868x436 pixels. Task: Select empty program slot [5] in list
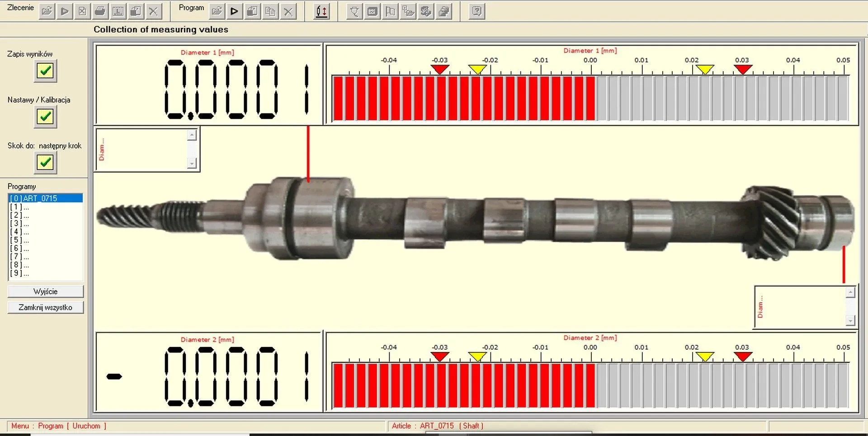[x=19, y=240]
